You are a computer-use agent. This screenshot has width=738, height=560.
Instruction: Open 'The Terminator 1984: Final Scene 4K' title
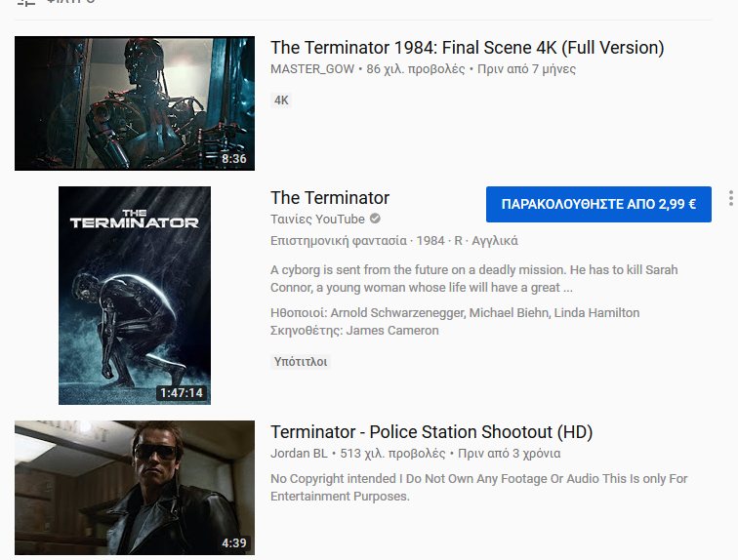467,48
